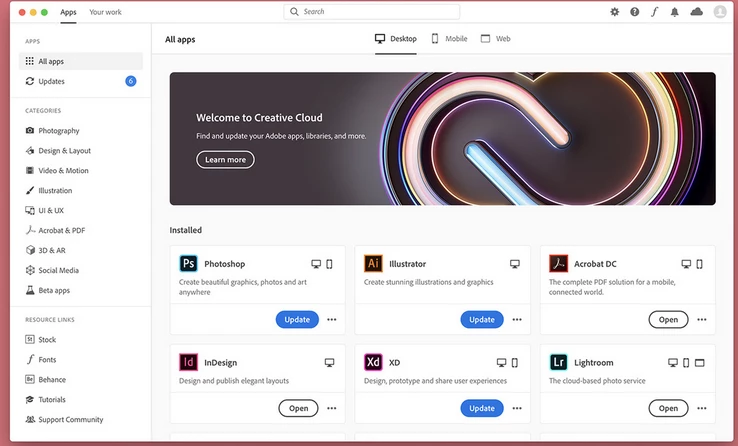Open Acrobat DC
The width and height of the screenshot is (738, 446).
668,319
